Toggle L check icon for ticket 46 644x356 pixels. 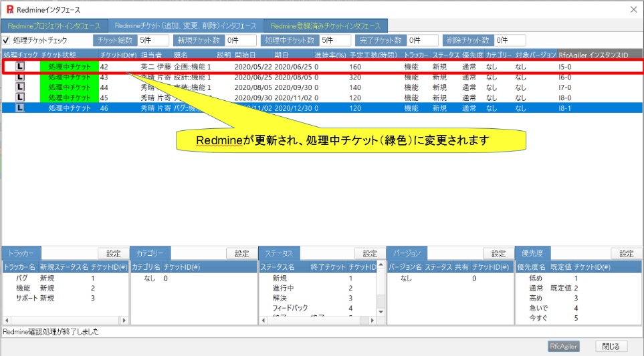[x=19, y=108]
